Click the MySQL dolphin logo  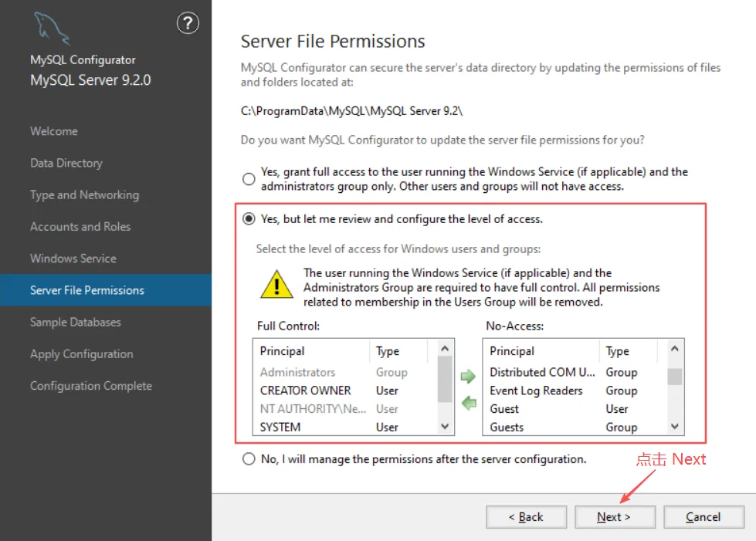click(51, 29)
